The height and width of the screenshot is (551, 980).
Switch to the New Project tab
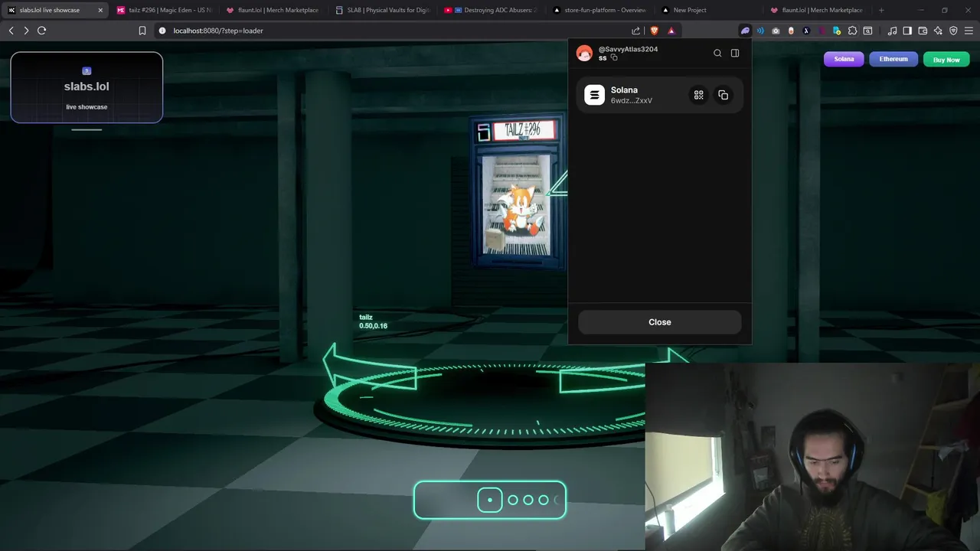click(710, 10)
